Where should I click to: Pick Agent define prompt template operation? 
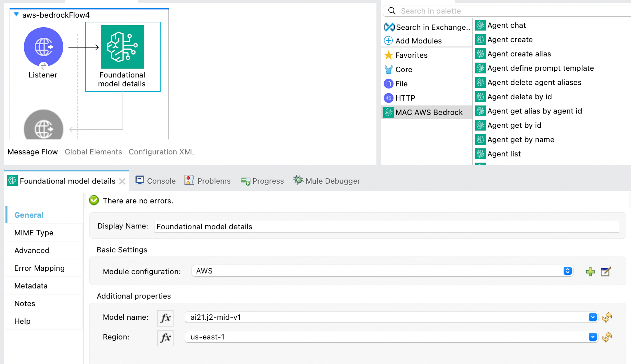(535, 68)
